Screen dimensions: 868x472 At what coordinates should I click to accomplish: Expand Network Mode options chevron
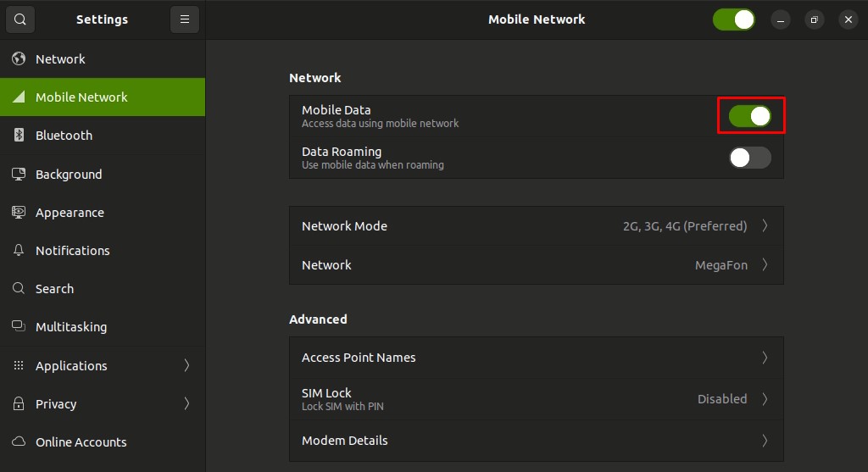(765, 226)
